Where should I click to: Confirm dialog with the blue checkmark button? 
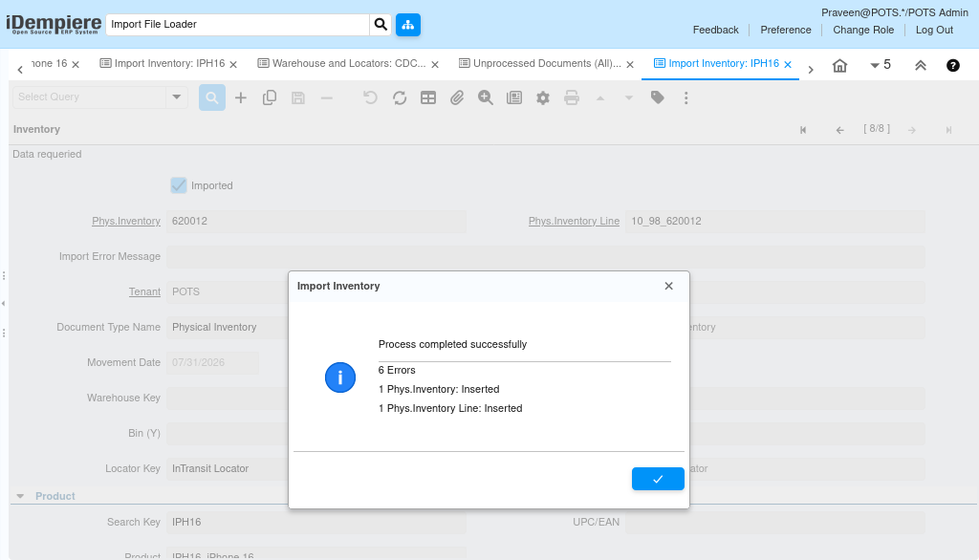coord(658,479)
